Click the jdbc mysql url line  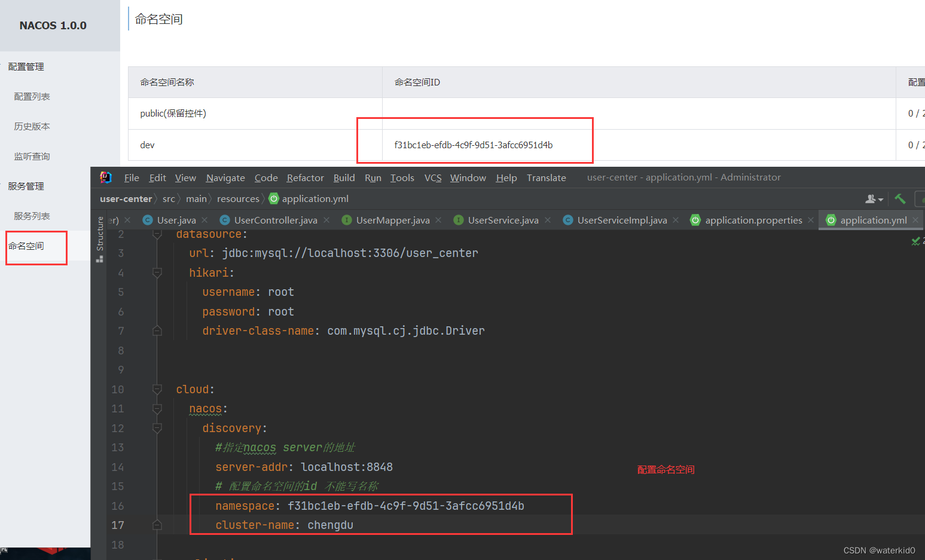[x=334, y=253]
